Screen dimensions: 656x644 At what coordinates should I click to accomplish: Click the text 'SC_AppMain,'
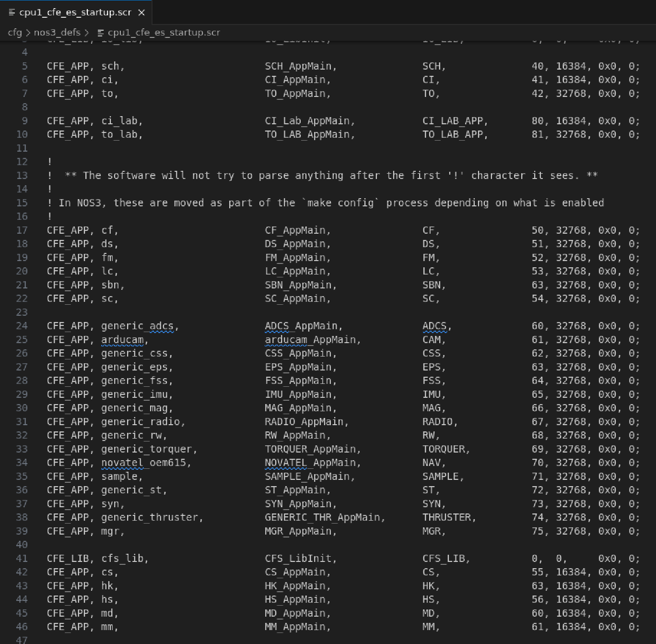point(298,298)
